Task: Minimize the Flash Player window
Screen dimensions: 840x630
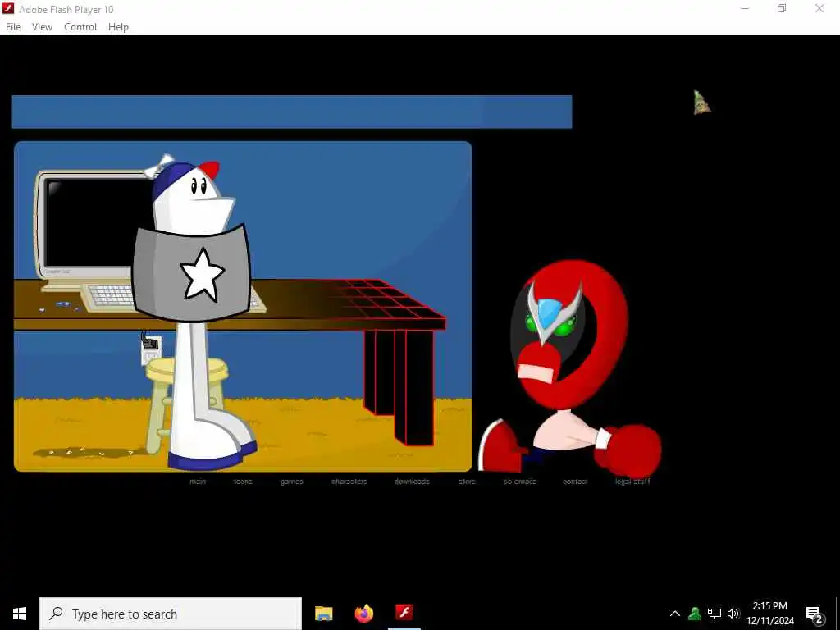Action: 745,8
